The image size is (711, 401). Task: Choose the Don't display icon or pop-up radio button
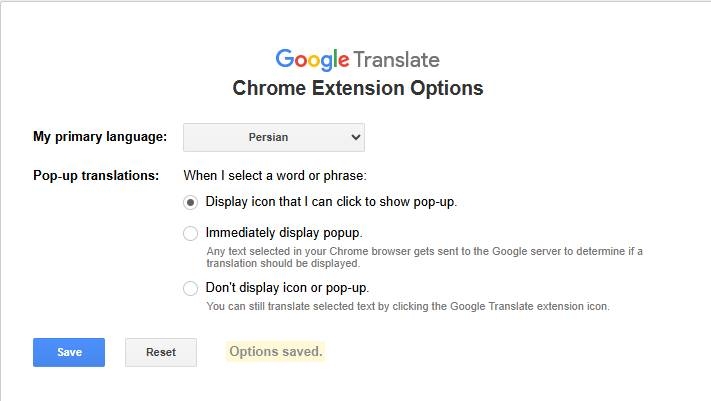click(191, 288)
